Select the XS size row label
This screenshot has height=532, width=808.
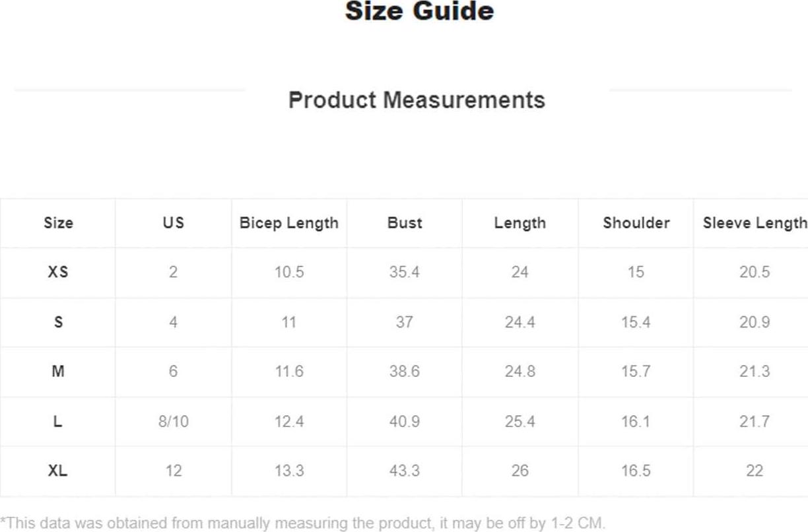pos(58,272)
